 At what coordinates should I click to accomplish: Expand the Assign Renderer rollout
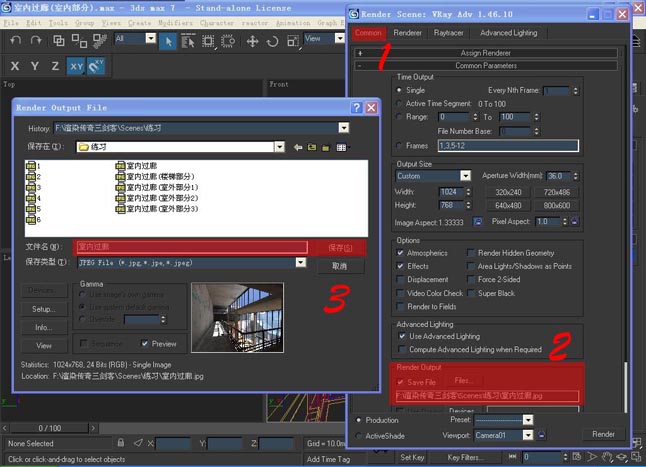click(x=486, y=53)
